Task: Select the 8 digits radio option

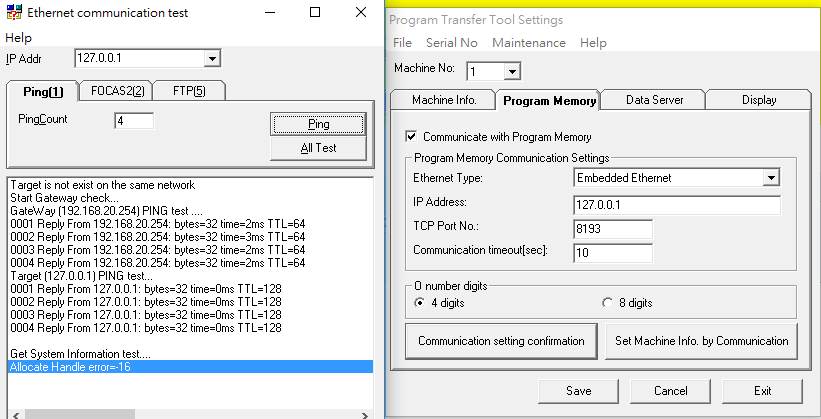Action: [x=609, y=303]
